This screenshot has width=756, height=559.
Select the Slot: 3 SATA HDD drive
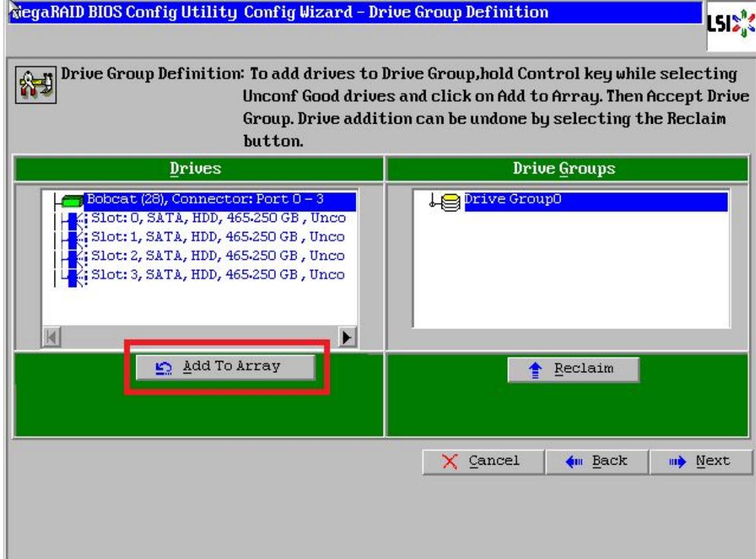(218, 275)
